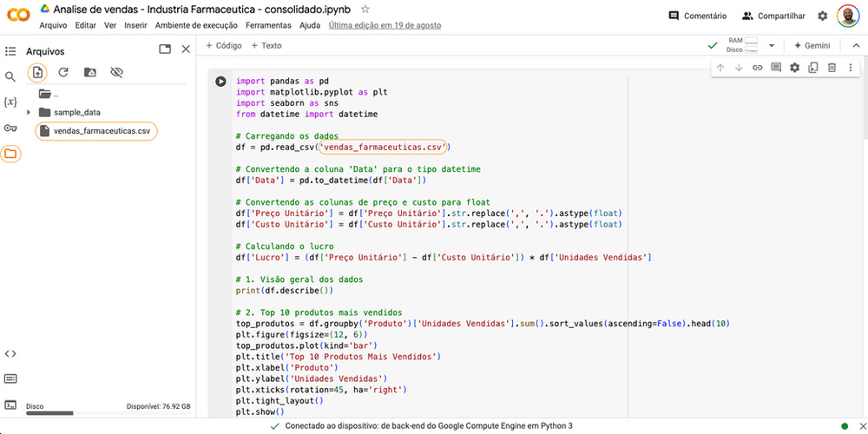Open more cell actions three-dot menu
The height and width of the screenshot is (434, 868).
851,68
